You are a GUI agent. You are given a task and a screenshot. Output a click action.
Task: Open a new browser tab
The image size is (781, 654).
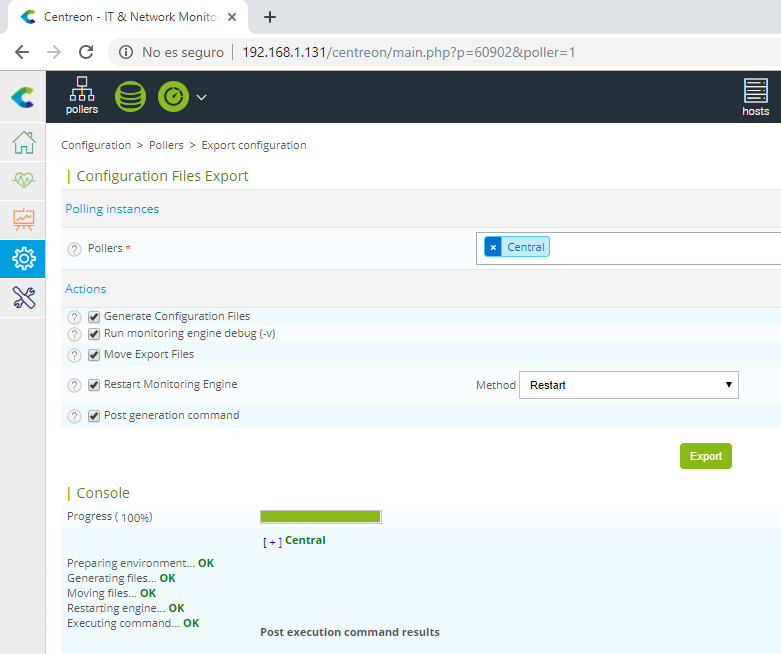[270, 17]
